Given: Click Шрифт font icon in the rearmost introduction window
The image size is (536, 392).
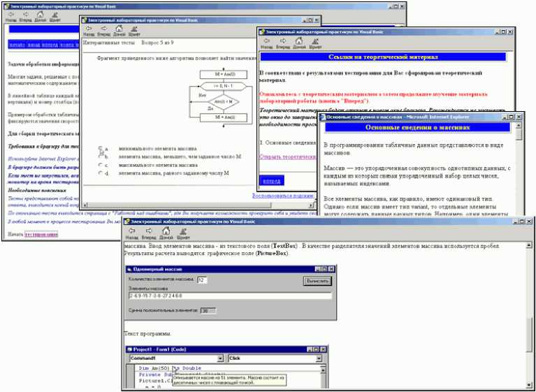Looking at the screenshot, I should (x=55, y=14).
